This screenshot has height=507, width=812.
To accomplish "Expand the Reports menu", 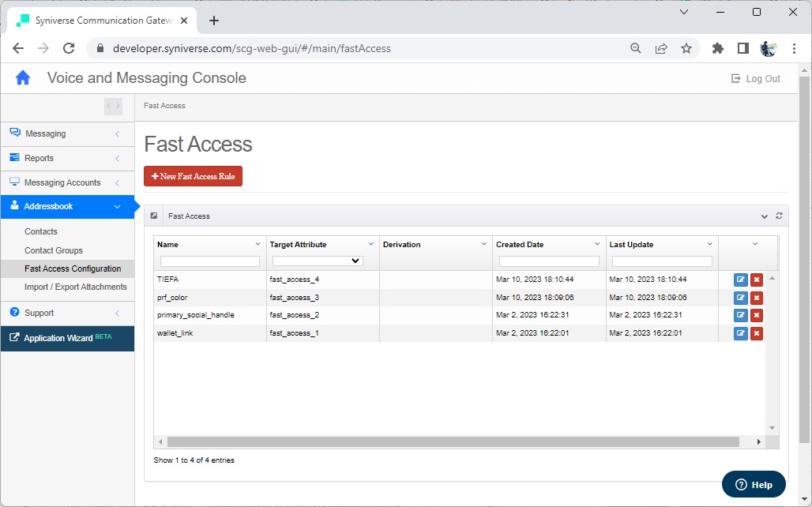I will [67, 158].
